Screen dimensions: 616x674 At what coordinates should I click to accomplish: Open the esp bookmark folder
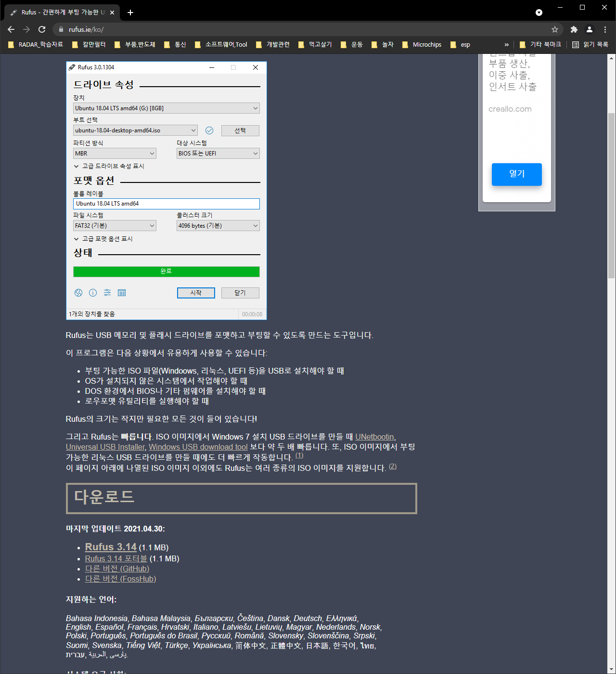point(460,44)
